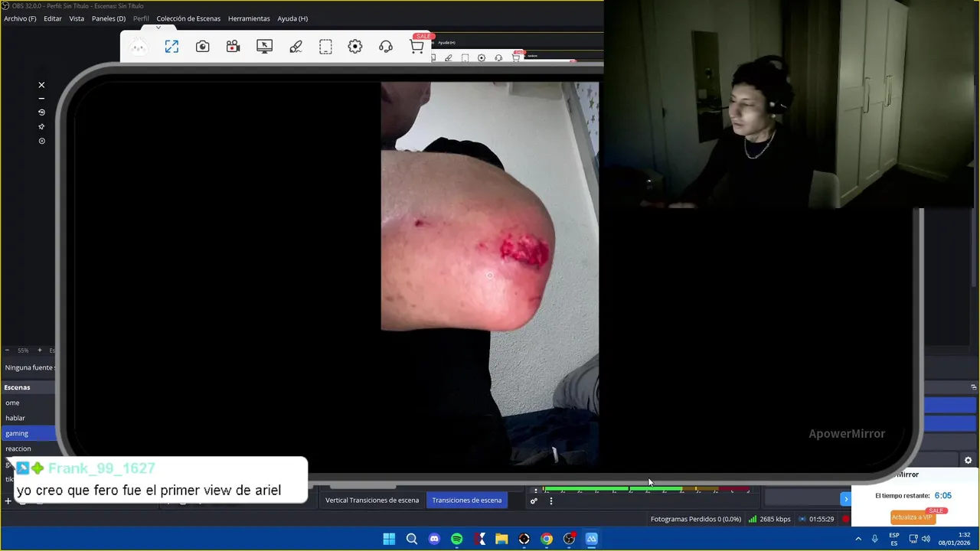
Task: Open the support headset icon
Action: tap(386, 47)
